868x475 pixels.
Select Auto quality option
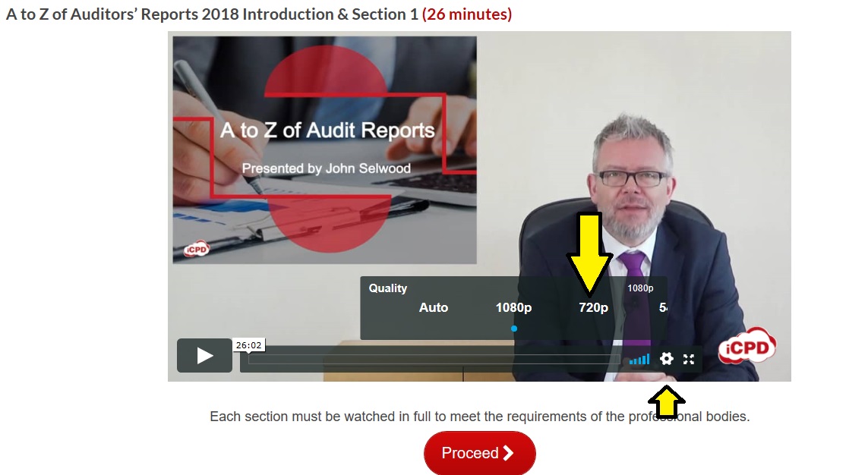point(434,307)
